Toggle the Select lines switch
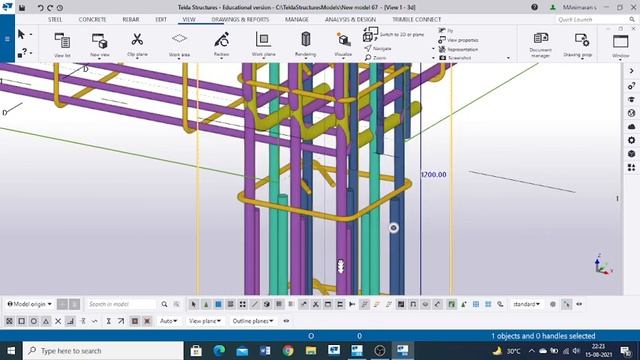This screenshot has width=640, height=360. click(255, 304)
